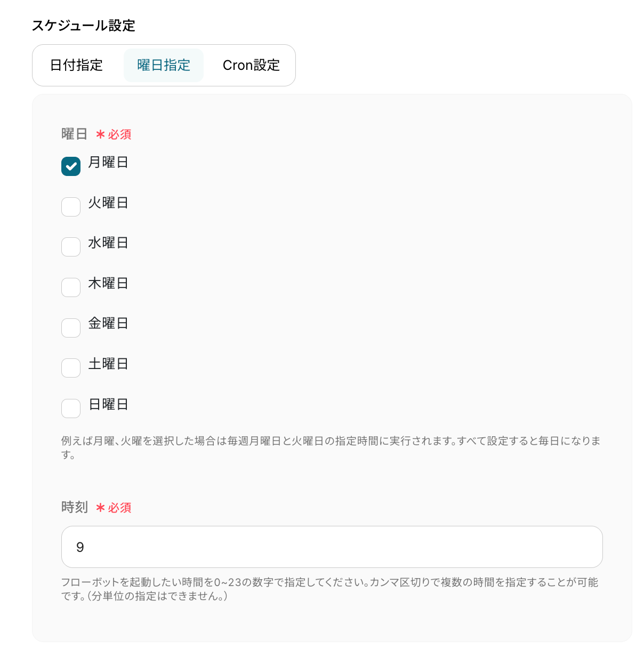Mark the 日曜日 checkbox

pos(71,408)
